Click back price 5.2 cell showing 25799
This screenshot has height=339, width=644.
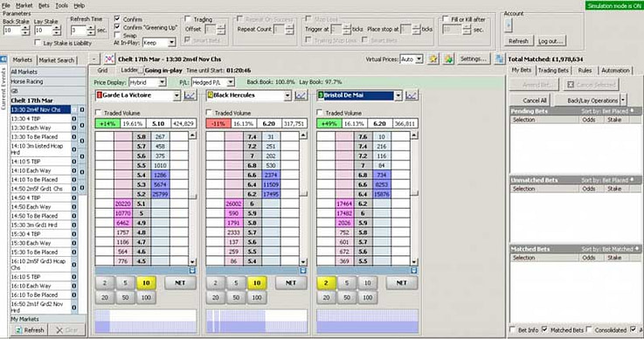[x=160, y=194]
